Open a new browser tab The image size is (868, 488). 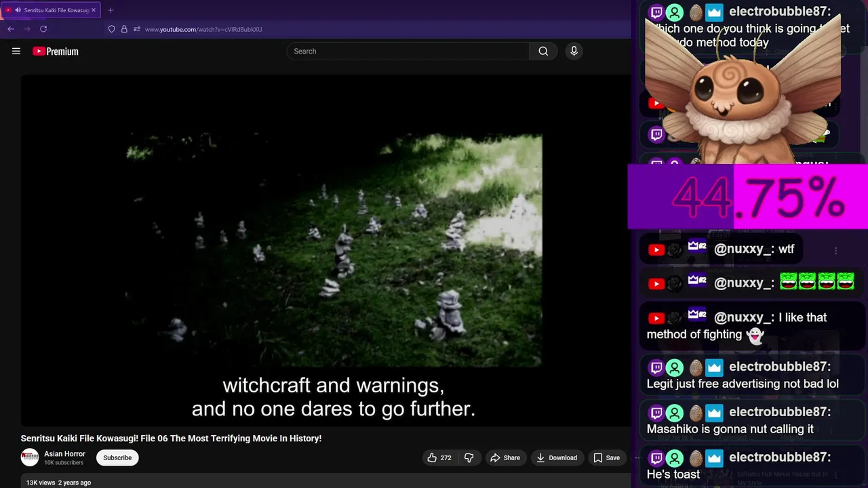coord(111,10)
